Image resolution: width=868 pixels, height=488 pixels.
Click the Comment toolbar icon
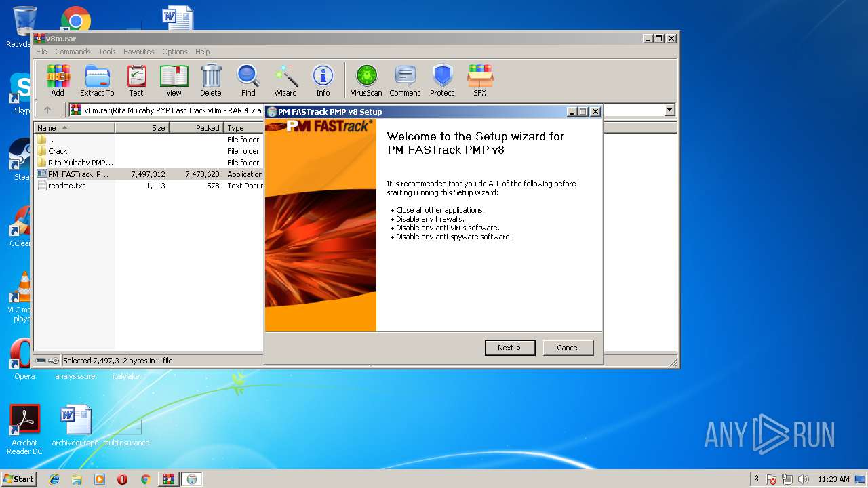click(x=405, y=81)
